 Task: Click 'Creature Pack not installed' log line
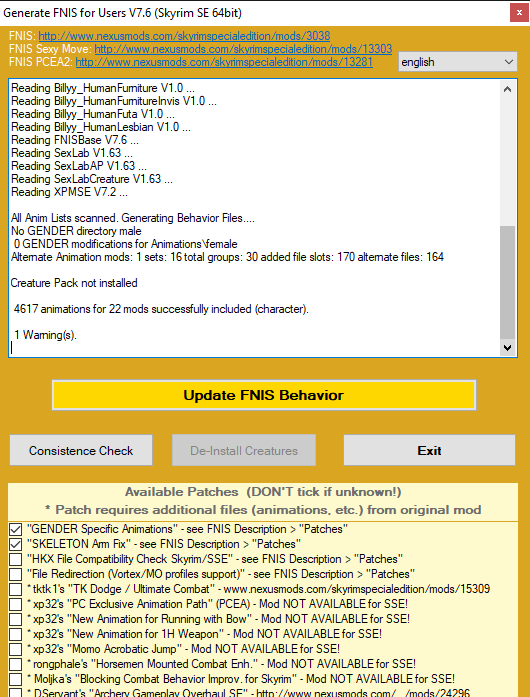[x=74, y=283]
